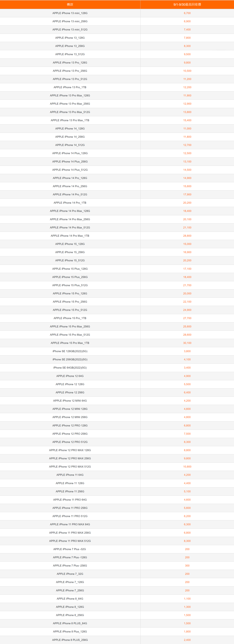
Task: Click the 30,100 recycle price value
Action: pos(187,343)
